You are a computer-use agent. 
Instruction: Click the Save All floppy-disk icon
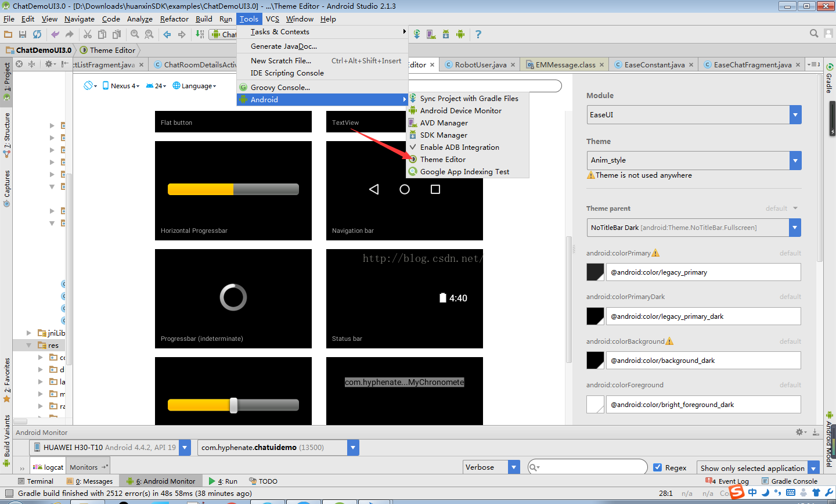click(x=23, y=34)
